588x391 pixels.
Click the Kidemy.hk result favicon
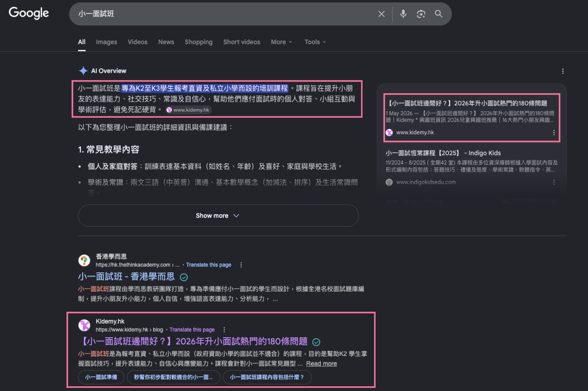[84, 325]
